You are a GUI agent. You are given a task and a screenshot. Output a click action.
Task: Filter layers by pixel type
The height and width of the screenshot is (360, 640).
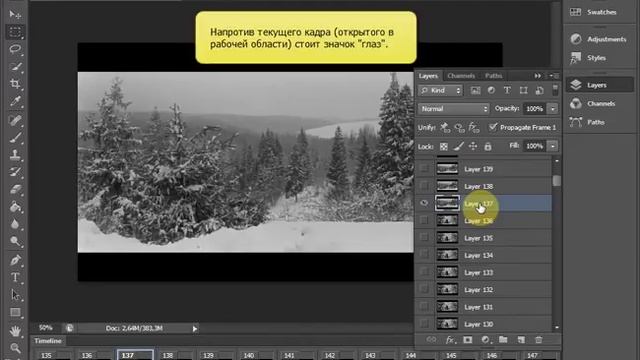coord(475,91)
